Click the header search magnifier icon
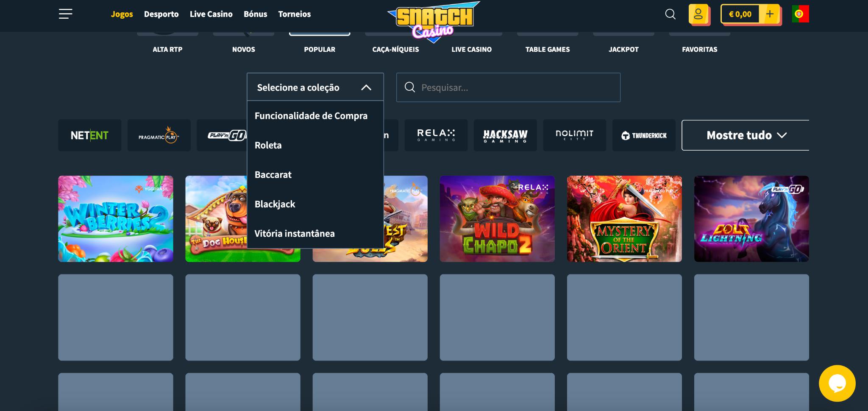The width and height of the screenshot is (868, 411). click(670, 14)
